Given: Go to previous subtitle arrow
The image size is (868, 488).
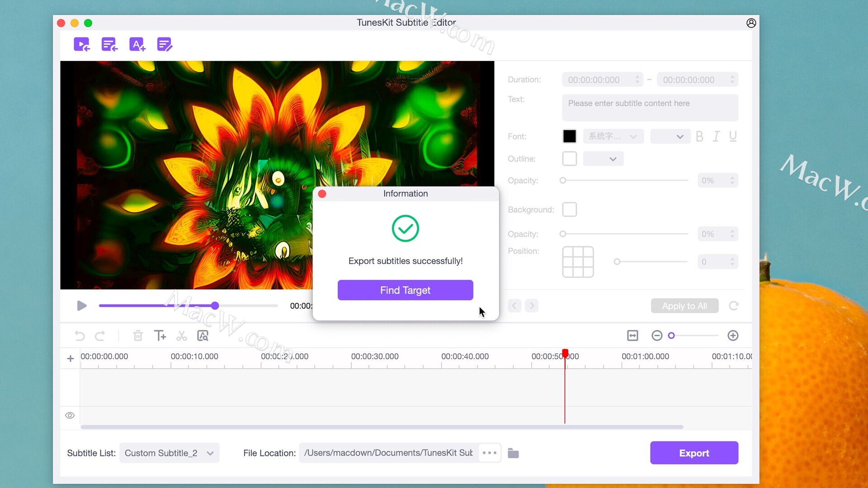Looking at the screenshot, I should pos(514,306).
